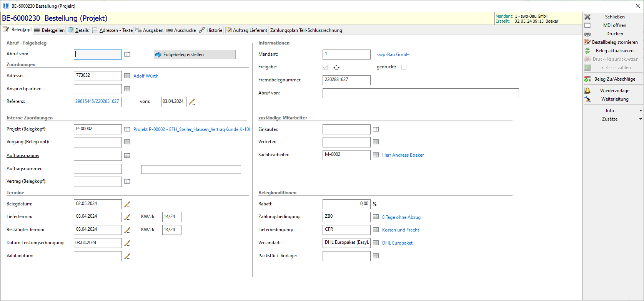
Task: Open lookup for Vorgang (Belegkopf)
Action: tap(127, 142)
